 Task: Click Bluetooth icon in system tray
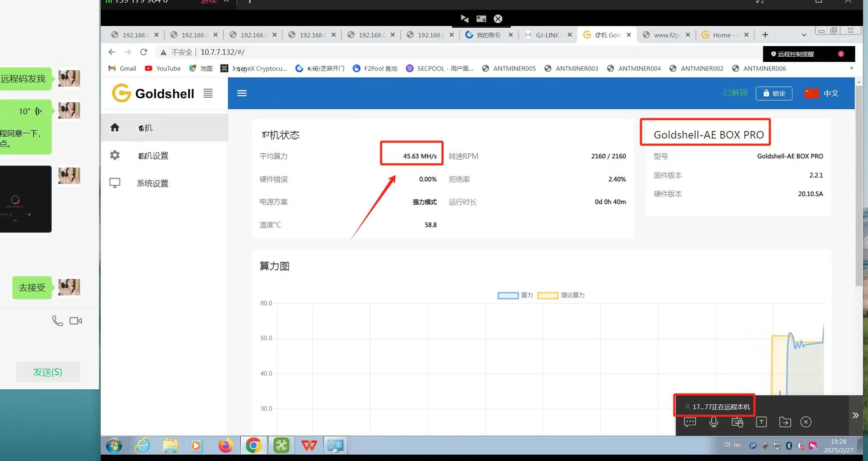(789, 446)
